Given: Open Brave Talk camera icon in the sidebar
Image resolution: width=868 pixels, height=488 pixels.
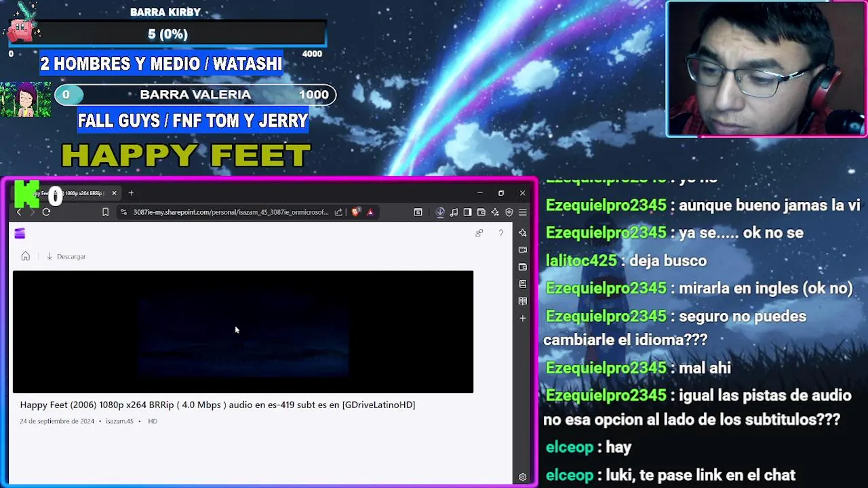Looking at the screenshot, I should pos(522,250).
